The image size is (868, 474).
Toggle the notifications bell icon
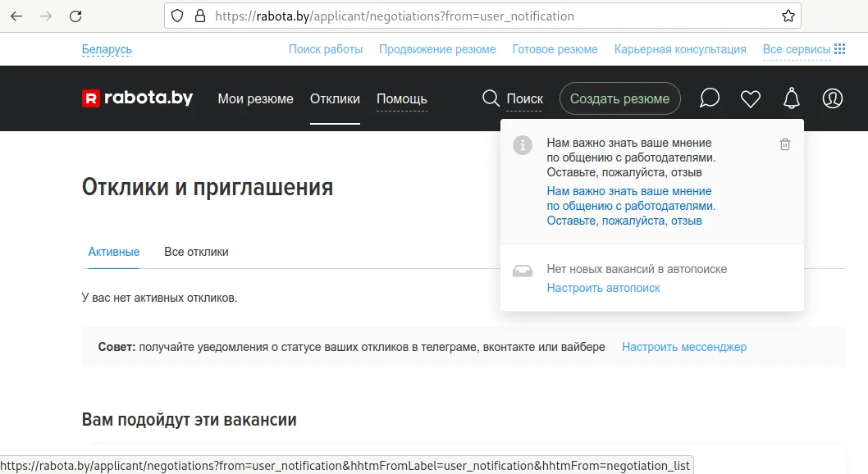coord(792,98)
